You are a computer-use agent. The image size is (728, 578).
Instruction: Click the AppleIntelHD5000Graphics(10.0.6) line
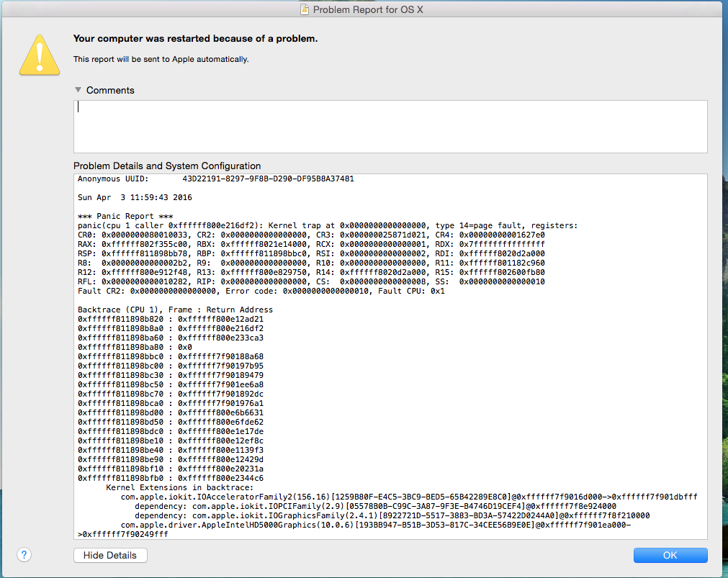tap(376, 525)
